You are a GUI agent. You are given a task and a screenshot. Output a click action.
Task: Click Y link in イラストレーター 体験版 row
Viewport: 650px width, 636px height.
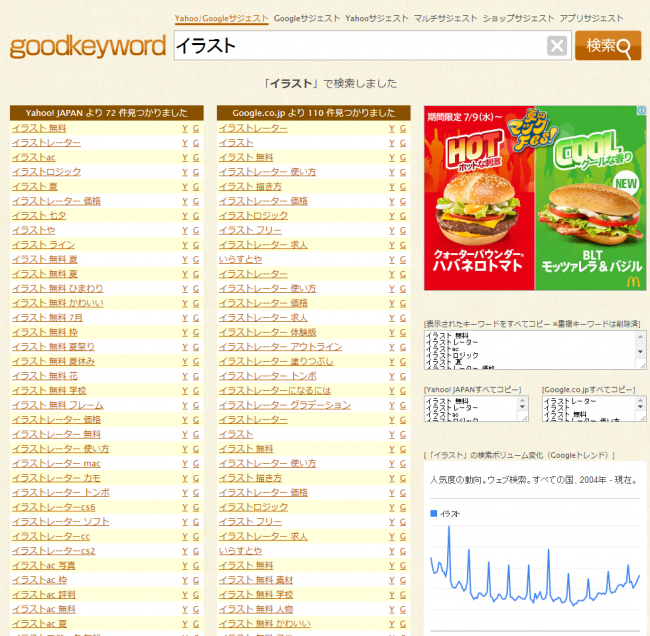coord(392,332)
